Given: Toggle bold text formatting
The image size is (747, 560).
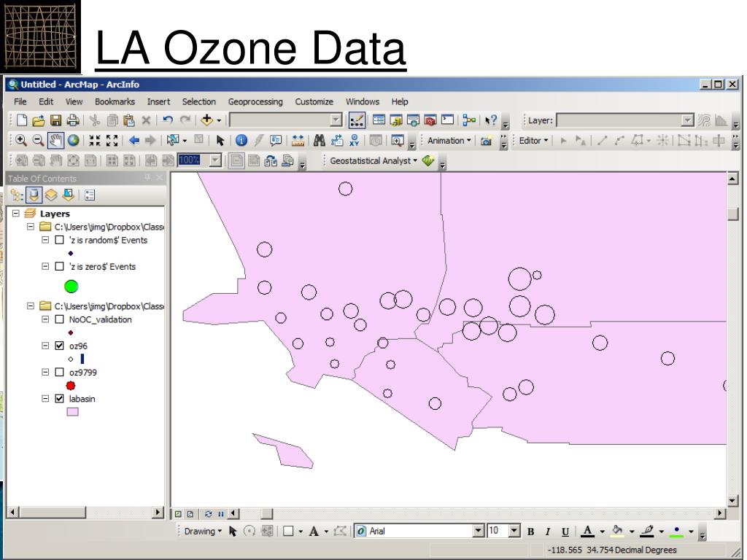Looking at the screenshot, I should point(531,532).
